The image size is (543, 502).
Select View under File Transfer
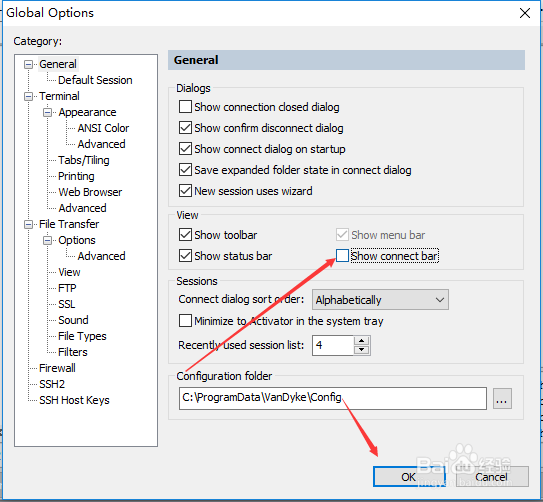(69, 272)
